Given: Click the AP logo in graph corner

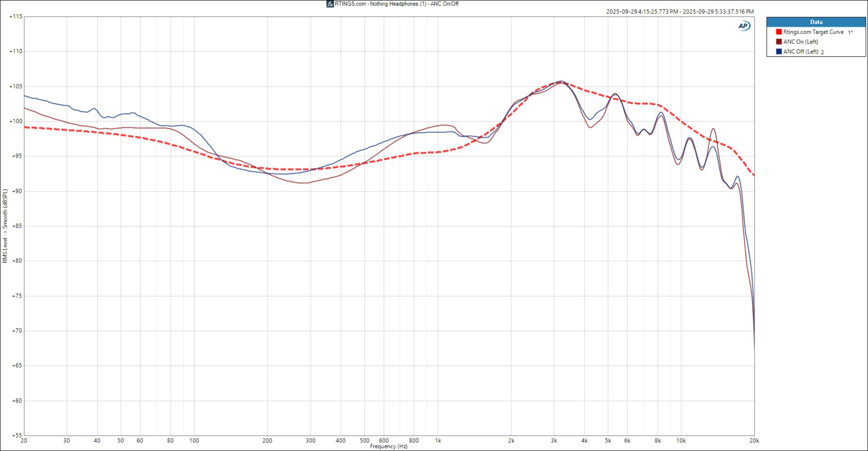Looking at the screenshot, I should [x=744, y=26].
